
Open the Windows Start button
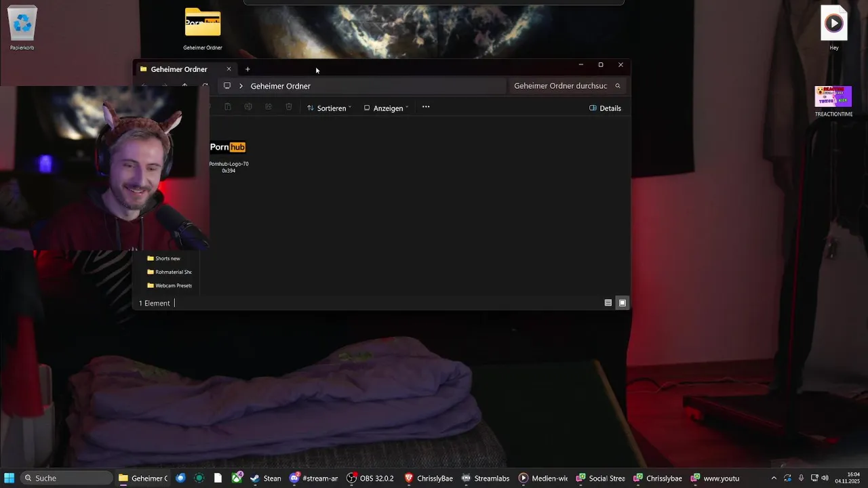tap(9, 478)
